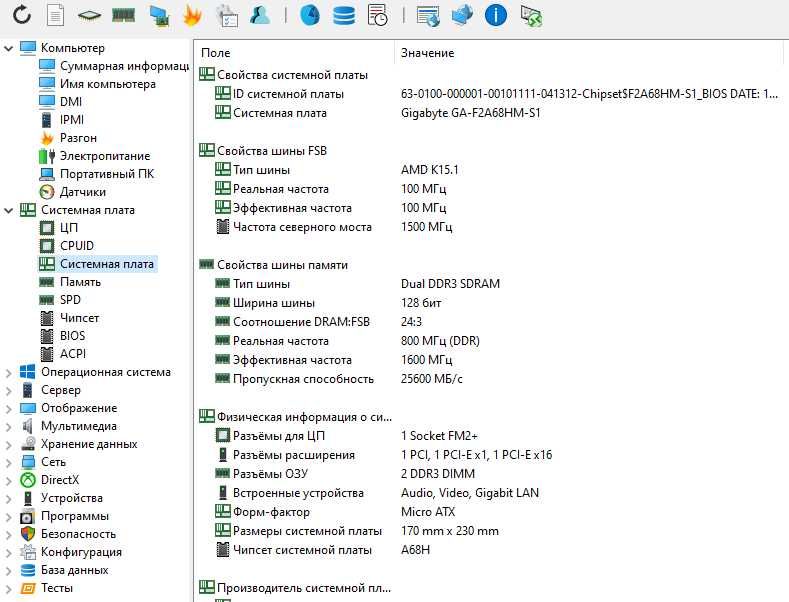Click the checklist report toolbar icon
789x602 pixels.
(227, 16)
